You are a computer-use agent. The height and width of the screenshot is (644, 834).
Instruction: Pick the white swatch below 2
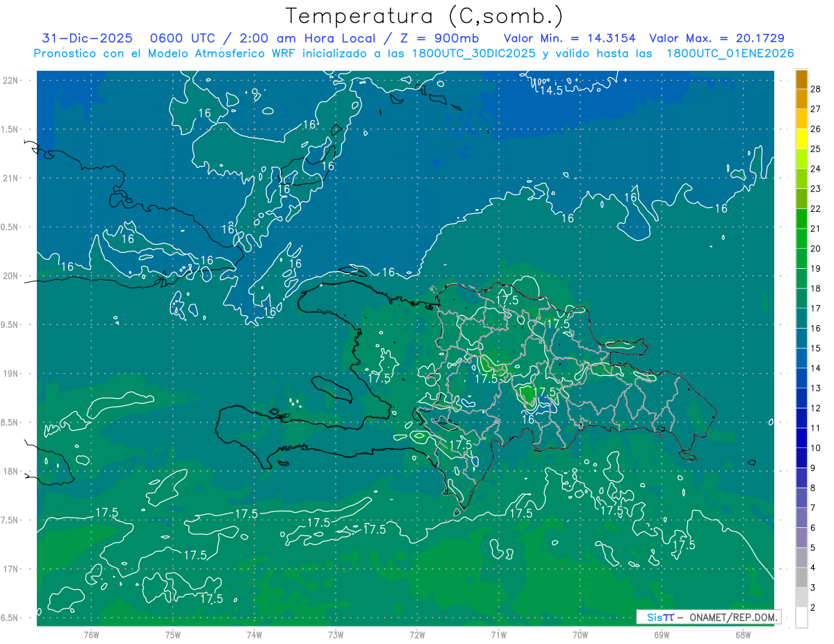pyautogui.click(x=801, y=618)
